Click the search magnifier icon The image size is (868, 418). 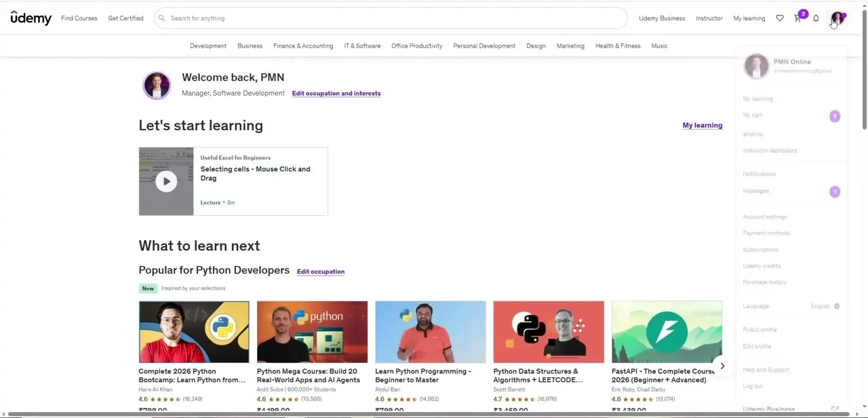coord(162,18)
